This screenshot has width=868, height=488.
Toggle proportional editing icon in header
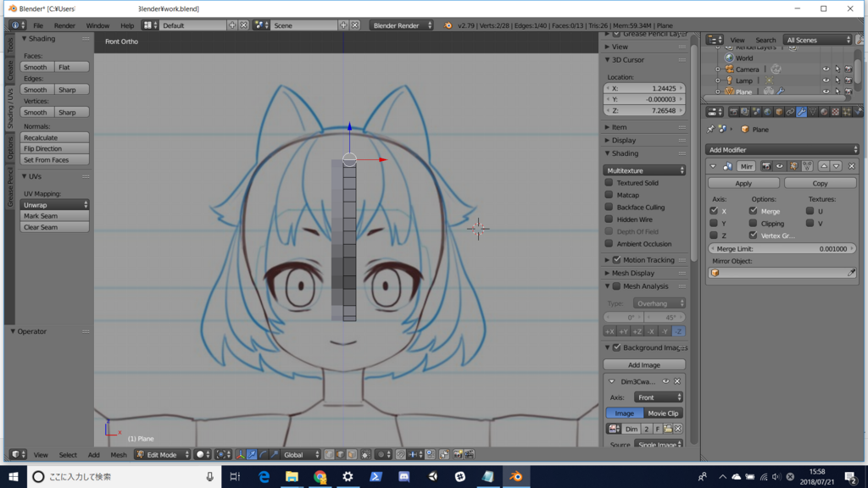coord(382,453)
